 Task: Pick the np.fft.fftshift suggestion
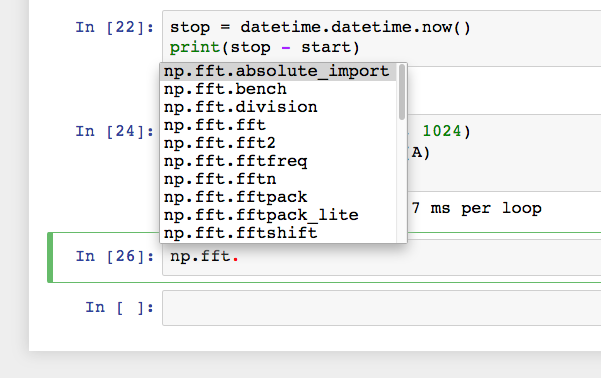click(278, 233)
